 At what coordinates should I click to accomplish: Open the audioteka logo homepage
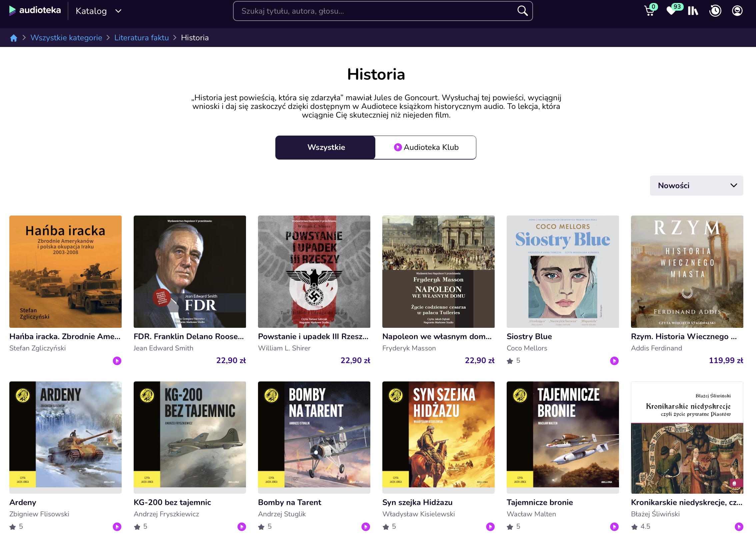[35, 11]
